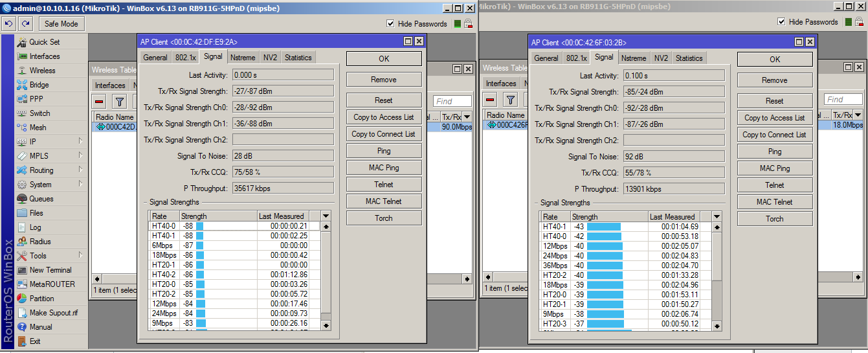Open Mesh in the sidebar menu
The height and width of the screenshot is (353, 868).
point(38,128)
